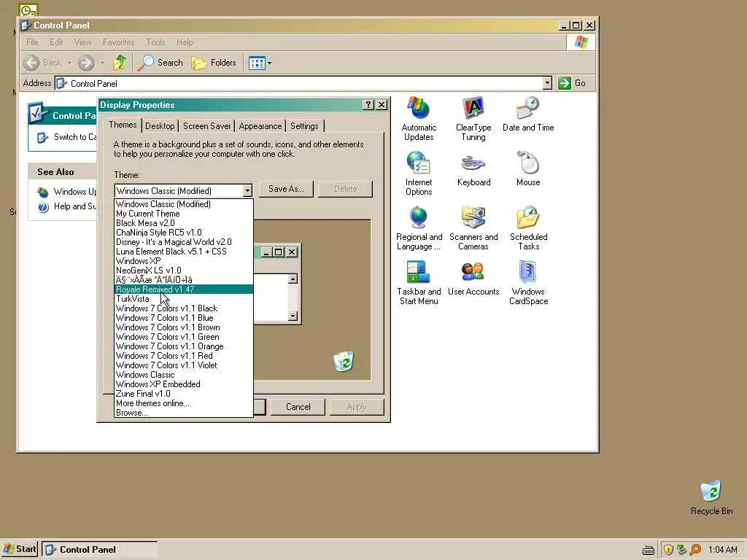Open the Favorites menu
Image resolution: width=747 pixels, height=560 pixels.
click(x=119, y=42)
